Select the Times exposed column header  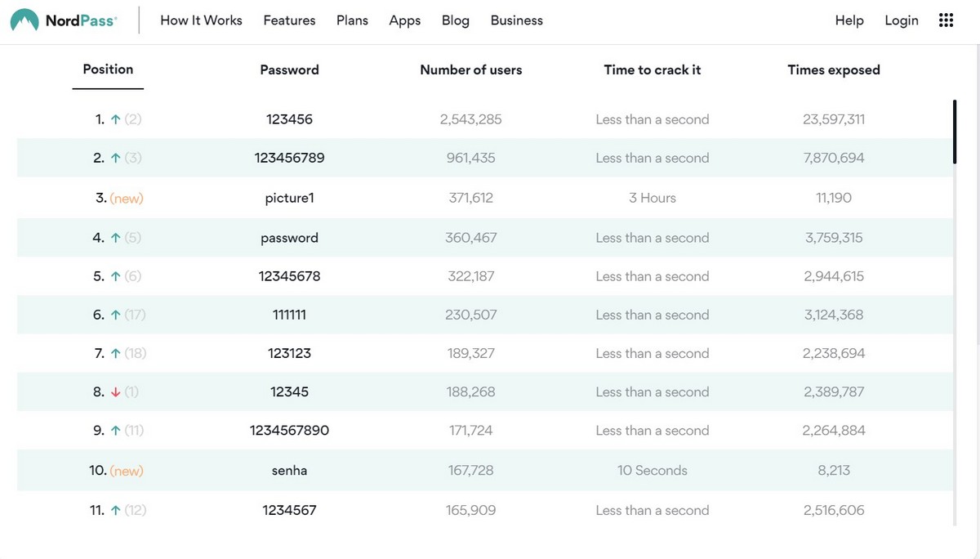[x=833, y=70]
